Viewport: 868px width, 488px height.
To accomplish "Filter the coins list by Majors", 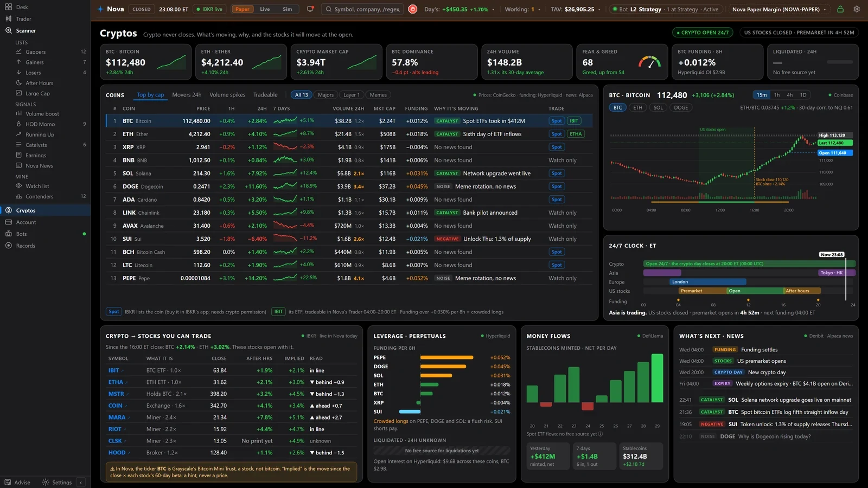I will [x=325, y=95].
